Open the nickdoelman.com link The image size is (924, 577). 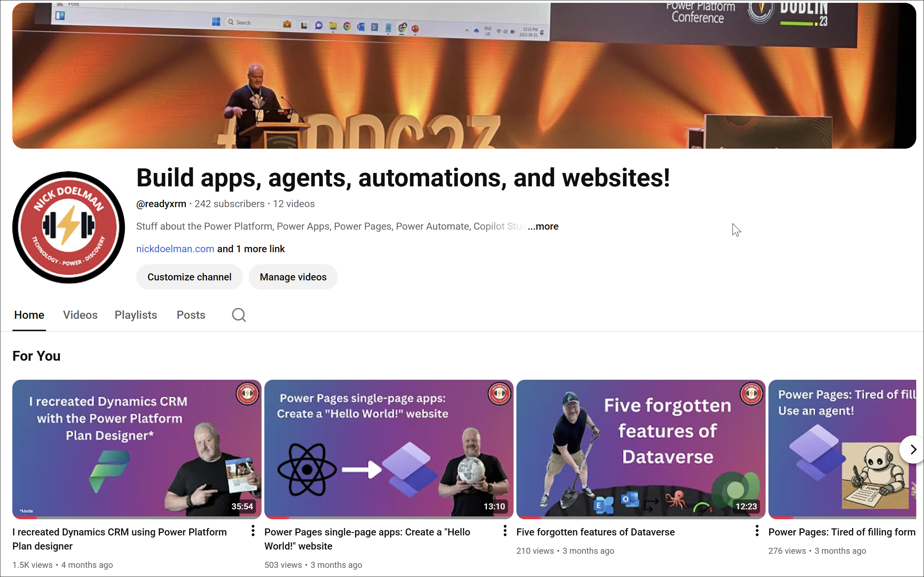tap(175, 249)
